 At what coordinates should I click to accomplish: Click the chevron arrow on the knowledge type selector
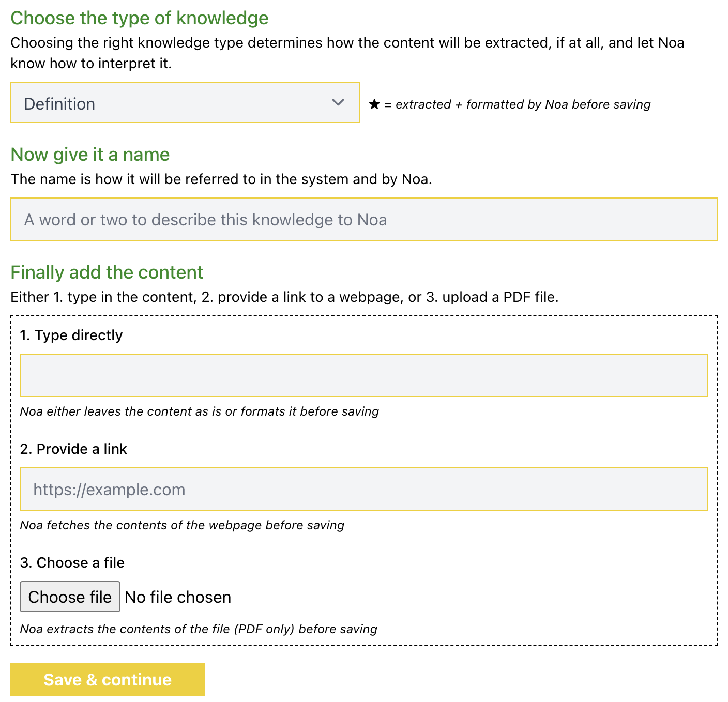[x=338, y=102]
